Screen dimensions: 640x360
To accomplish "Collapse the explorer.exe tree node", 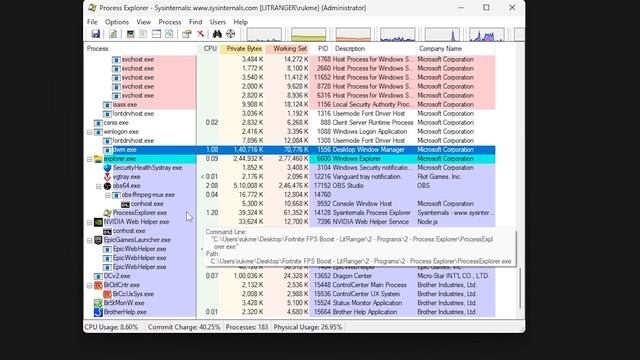I will click(x=89, y=159).
